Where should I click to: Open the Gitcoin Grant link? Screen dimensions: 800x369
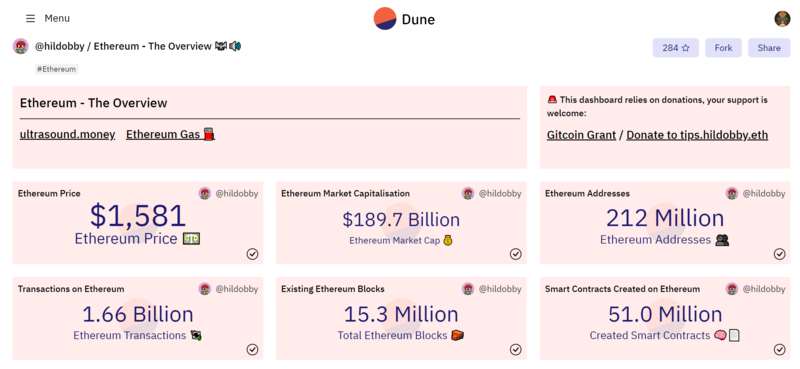click(581, 135)
